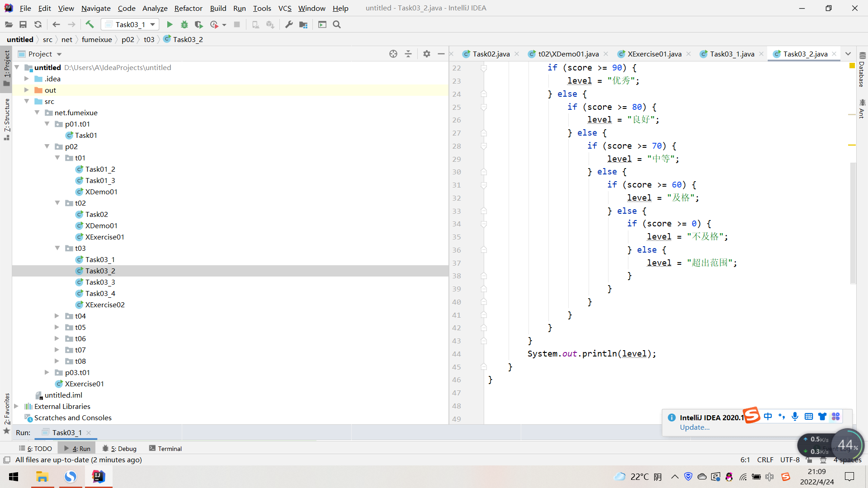
Task: Expand the out folder
Action: pyautogui.click(x=27, y=90)
